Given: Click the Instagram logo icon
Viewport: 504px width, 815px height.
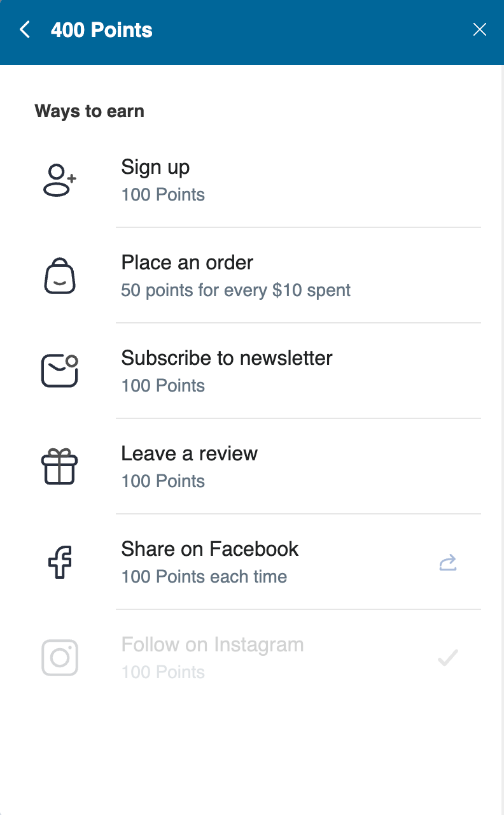Looking at the screenshot, I should tap(60, 658).
